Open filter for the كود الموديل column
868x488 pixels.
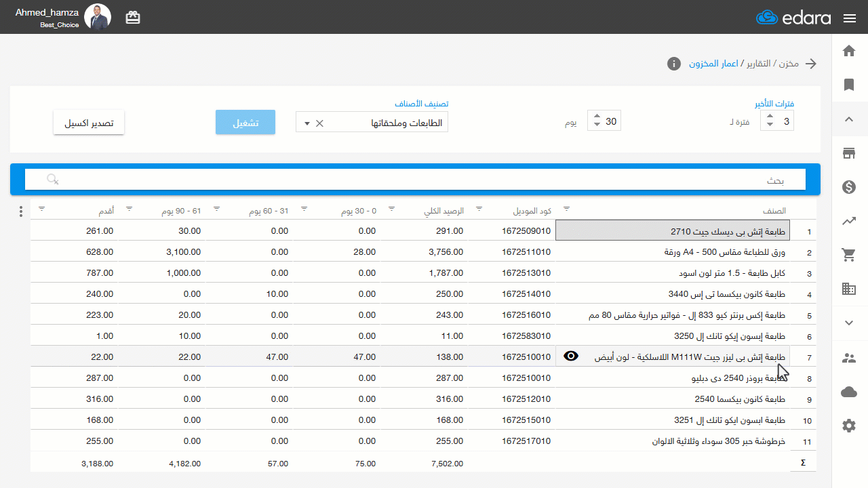click(479, 209)
